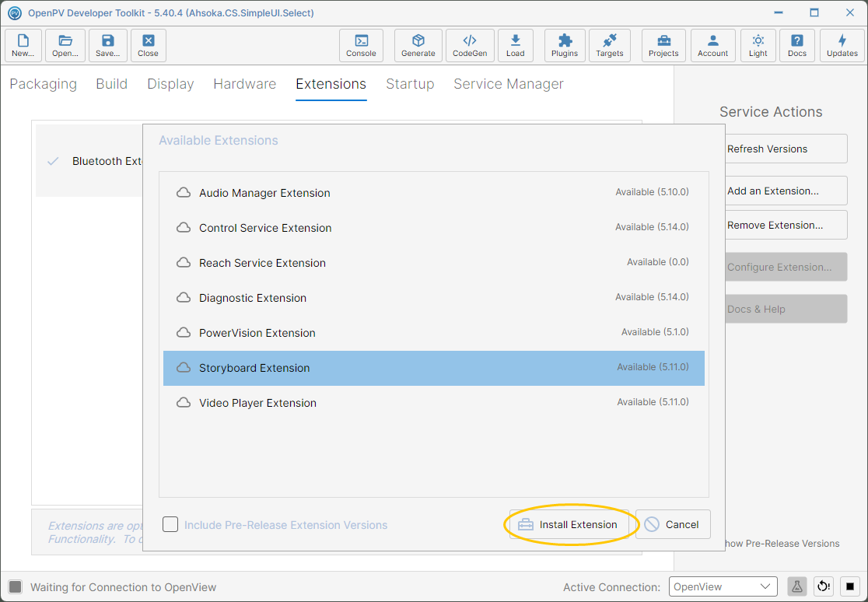
Task: Open the Account toolbar item
Action: point(712,45)
